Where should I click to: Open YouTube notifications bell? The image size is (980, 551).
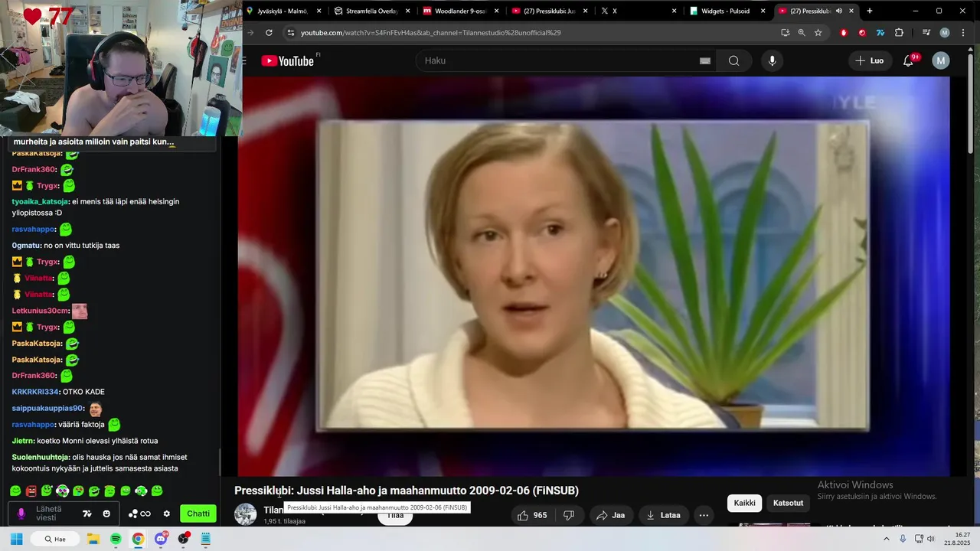[x=908, y=60]
